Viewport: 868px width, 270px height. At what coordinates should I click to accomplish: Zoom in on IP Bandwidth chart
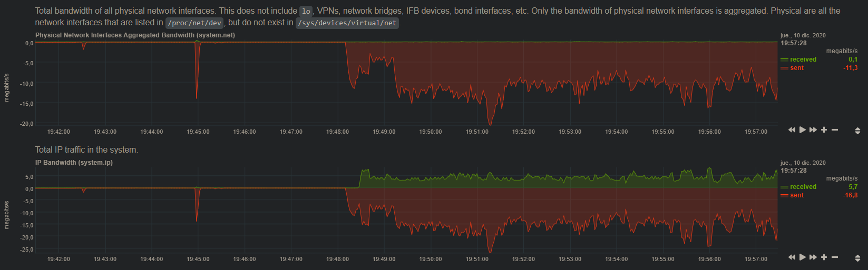(x=824, y=257)
